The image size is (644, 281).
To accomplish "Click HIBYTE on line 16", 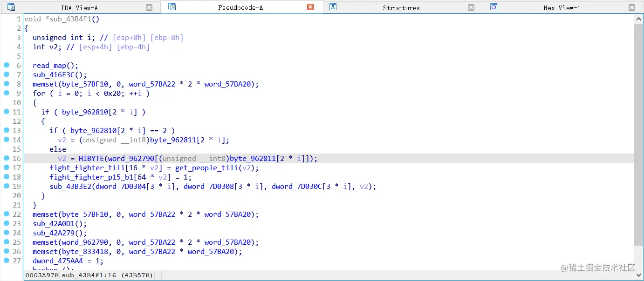I will click(x=91, y=159).
